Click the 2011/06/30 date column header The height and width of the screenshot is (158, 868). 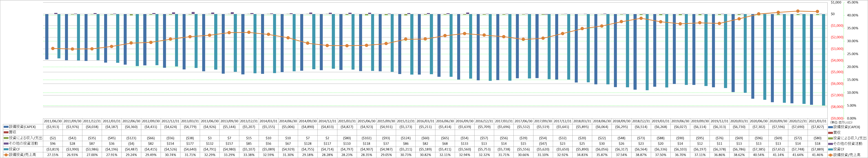[x=53, y=121]
